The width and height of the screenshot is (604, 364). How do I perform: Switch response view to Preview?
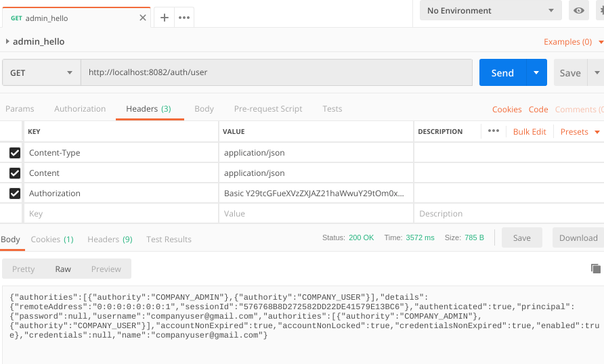[x=106, y=269]
